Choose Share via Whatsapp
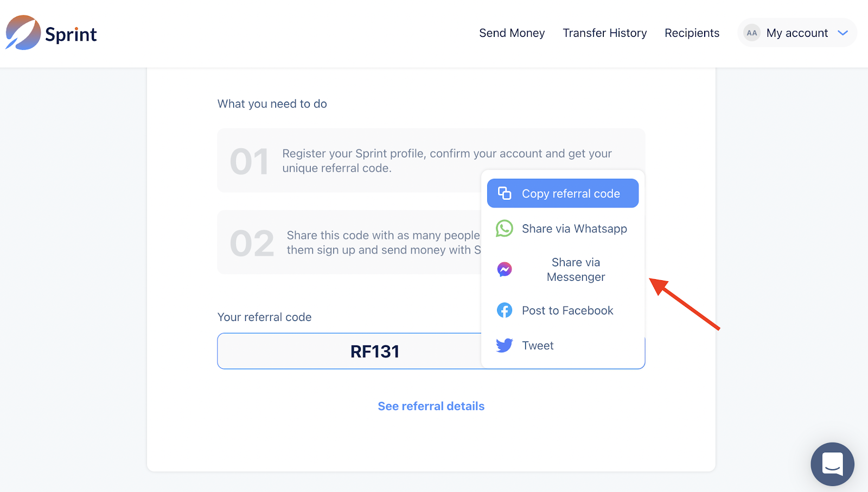Image resolution: width=868 pixels, height=492 pixels. click(574, 229)
